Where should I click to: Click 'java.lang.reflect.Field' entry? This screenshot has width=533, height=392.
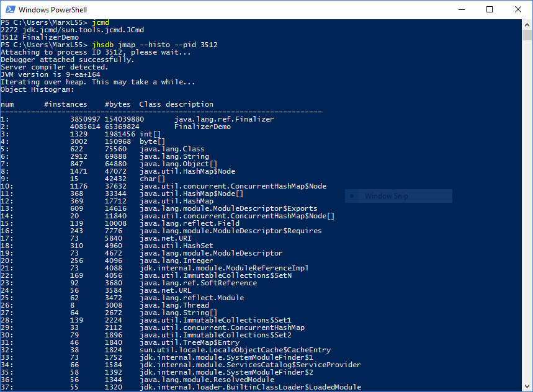coord(189,223)
